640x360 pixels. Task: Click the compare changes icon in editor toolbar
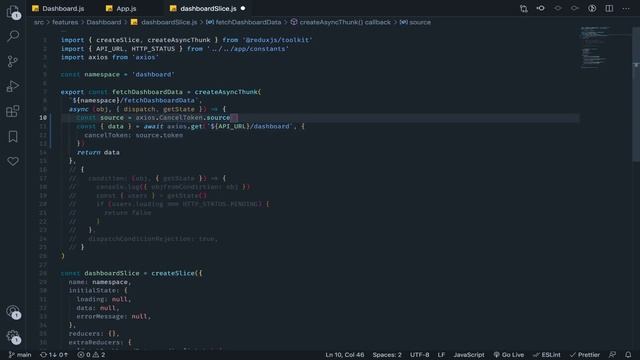pyautogui.click(x=524, y=8)
